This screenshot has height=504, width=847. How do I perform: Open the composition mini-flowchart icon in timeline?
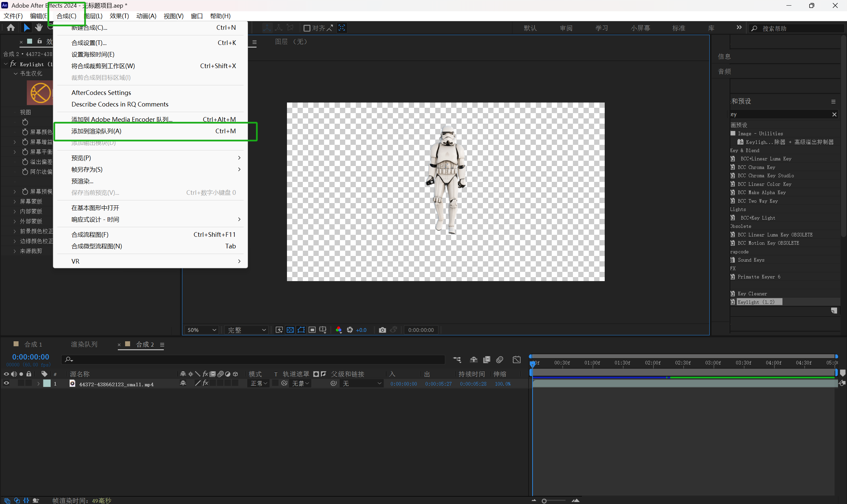coord(457,360)
